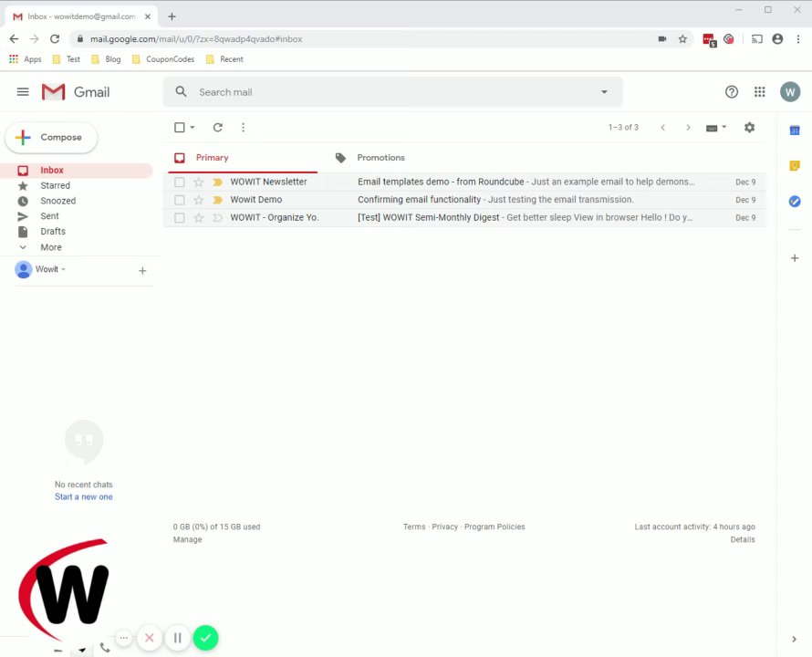Open the More actions three-dot menu
The height and width of the screenshot is (657, 812).
[243, 128]
